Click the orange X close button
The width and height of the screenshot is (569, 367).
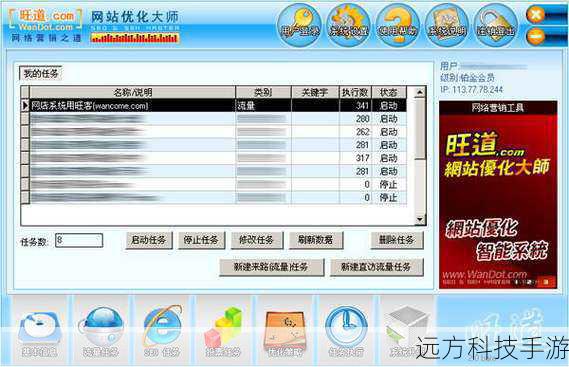point(535,15)
